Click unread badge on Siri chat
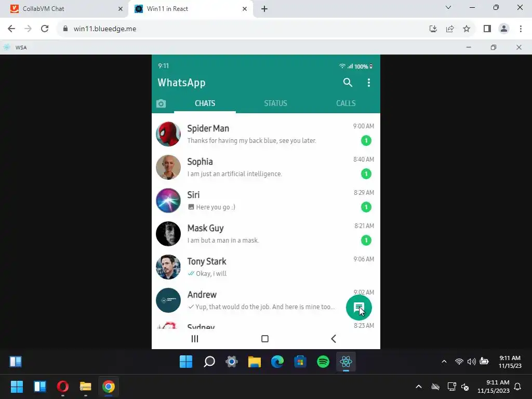 pos(366,207)
